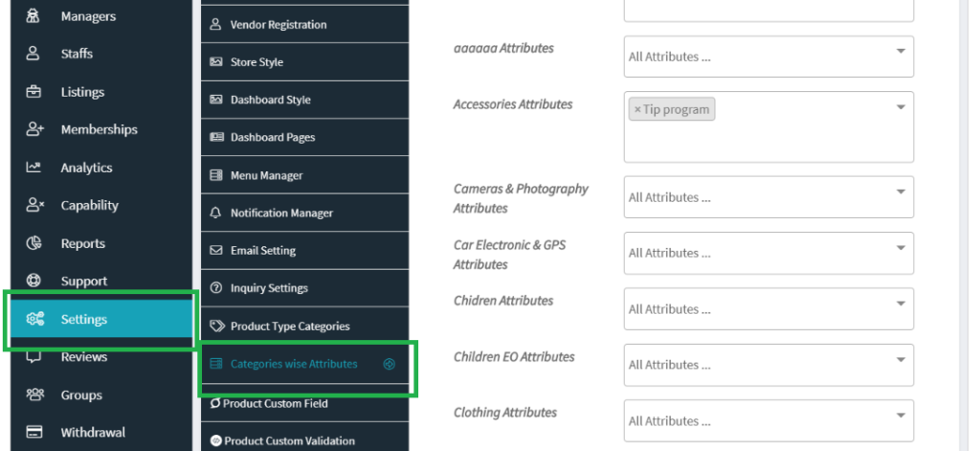Select Groups in the sidebar
This screenshot has height=451, width=980.
click(101, 395)
